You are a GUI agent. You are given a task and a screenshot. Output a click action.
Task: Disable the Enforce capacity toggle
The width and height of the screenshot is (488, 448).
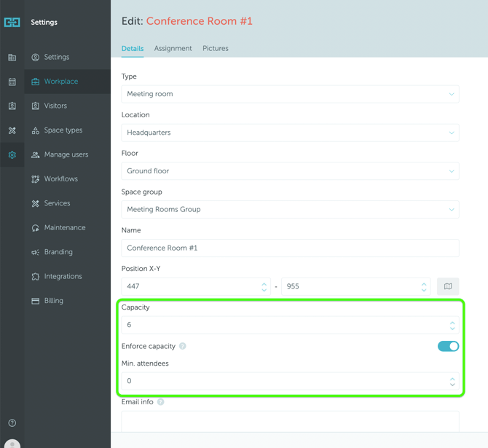pyautogui.click(x=448, y=346)
